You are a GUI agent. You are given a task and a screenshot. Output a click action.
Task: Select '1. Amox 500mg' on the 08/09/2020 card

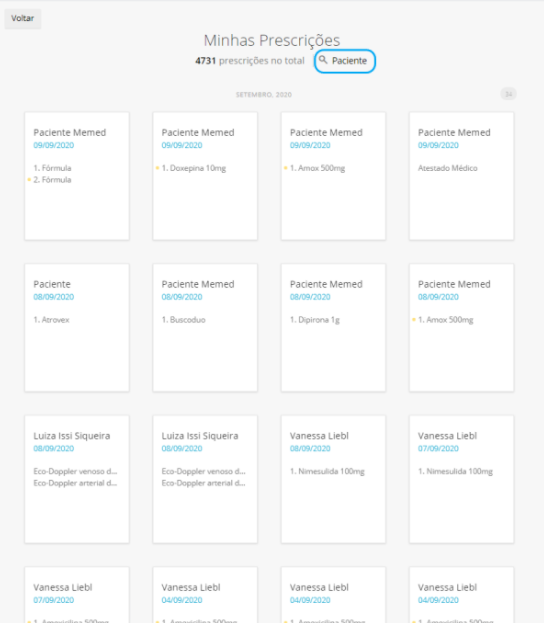pyautogui.click(x=445, y=320)
